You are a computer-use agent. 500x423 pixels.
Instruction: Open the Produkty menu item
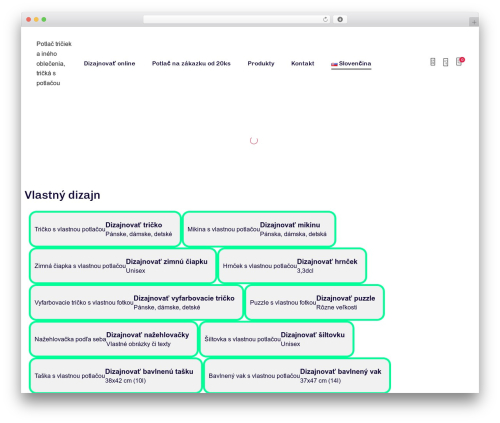click(x=261, y=63)
